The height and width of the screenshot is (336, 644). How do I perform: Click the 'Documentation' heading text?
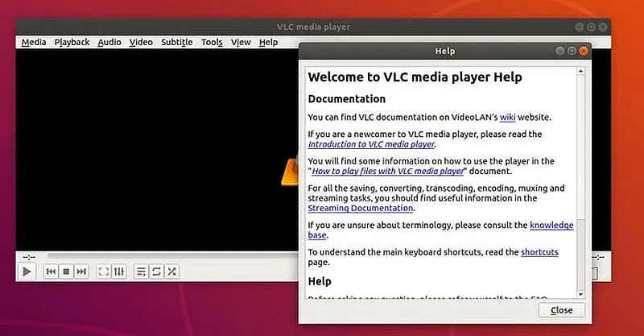pos(347,99)
